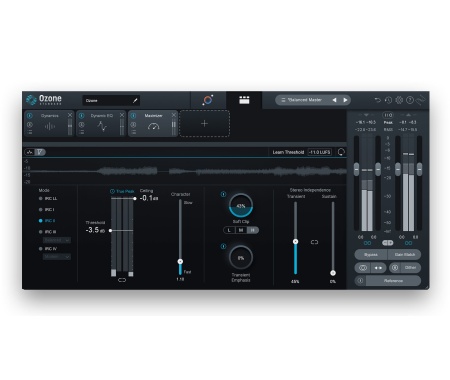The height and width of the screenshot is (380, 450).
Task: Set Soft Clip to H (heavy)
Action: 252,230
